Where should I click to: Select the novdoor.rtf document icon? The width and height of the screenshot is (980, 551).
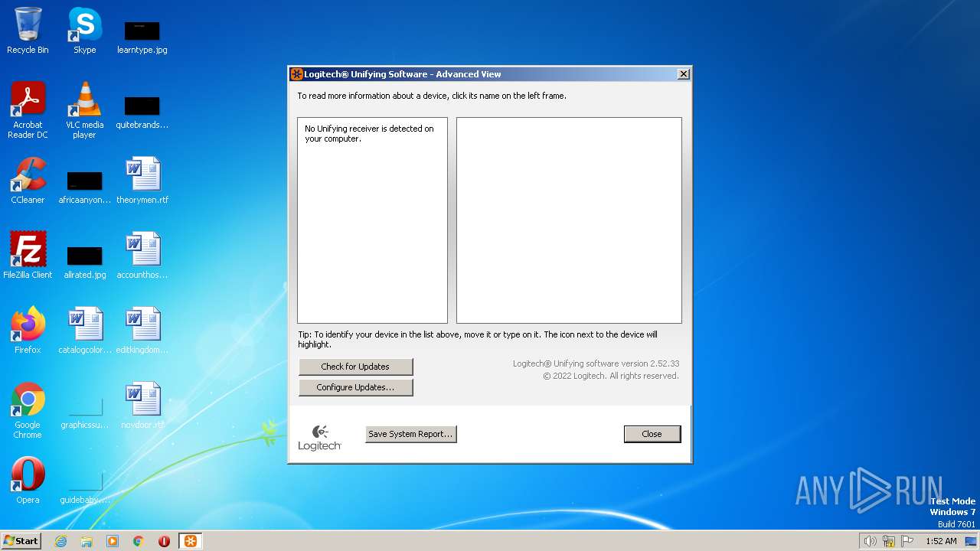point(142,406)
